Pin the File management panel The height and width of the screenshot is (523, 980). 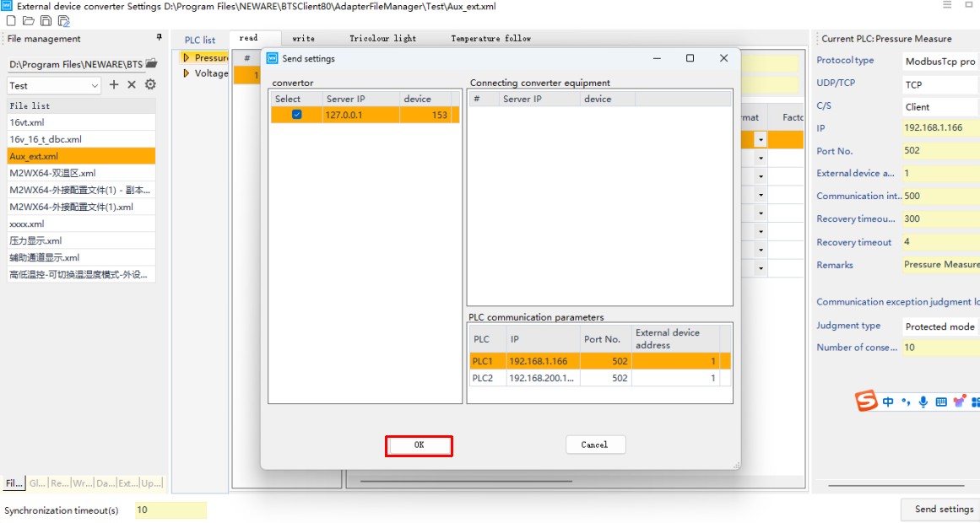tap(160, 38)
